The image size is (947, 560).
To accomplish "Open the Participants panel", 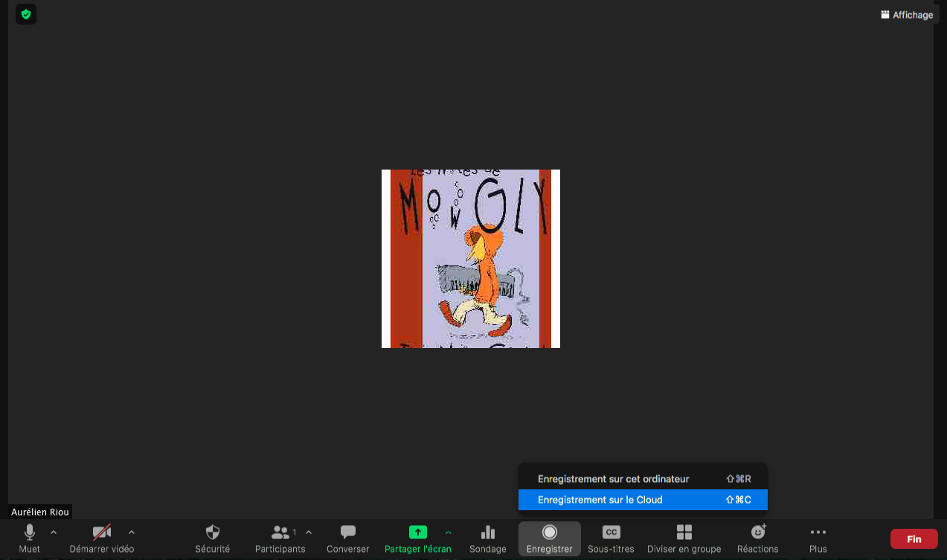I will [x=280, y=538].
